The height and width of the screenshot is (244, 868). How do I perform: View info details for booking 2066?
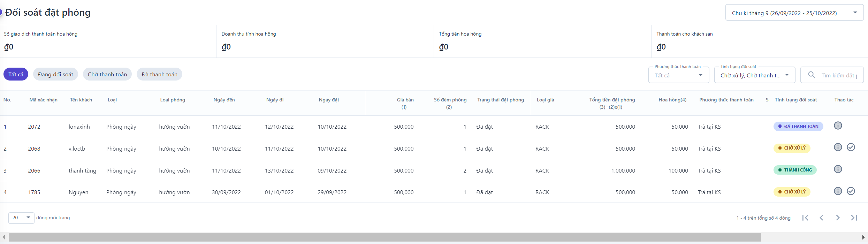pos(838,169)
